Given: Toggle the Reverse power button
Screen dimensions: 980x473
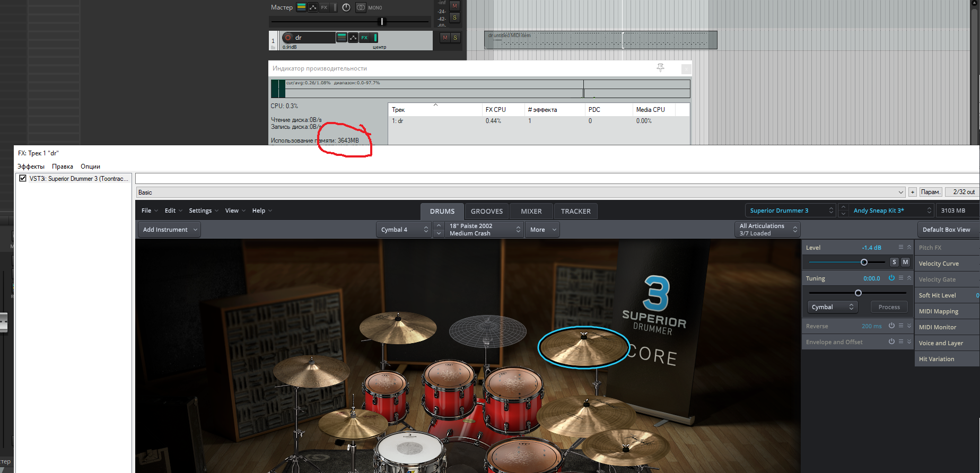Looking at the screenshot, I should pyautogui.click(x=891, y=326).
